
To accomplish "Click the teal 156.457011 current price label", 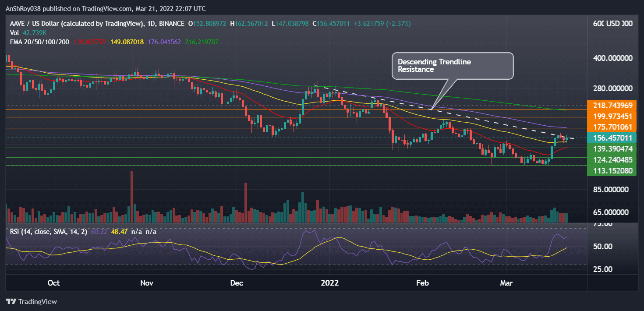I will click(x=612, y=138).
